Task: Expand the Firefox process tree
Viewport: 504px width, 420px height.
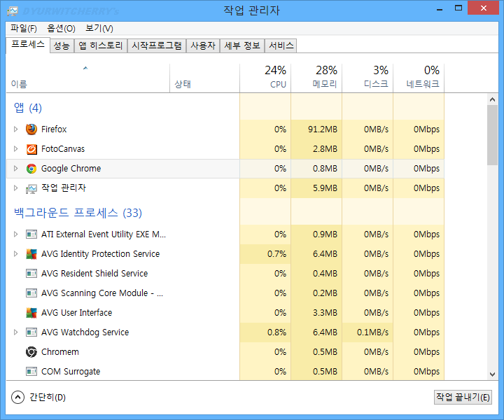Action: [15, 129]
